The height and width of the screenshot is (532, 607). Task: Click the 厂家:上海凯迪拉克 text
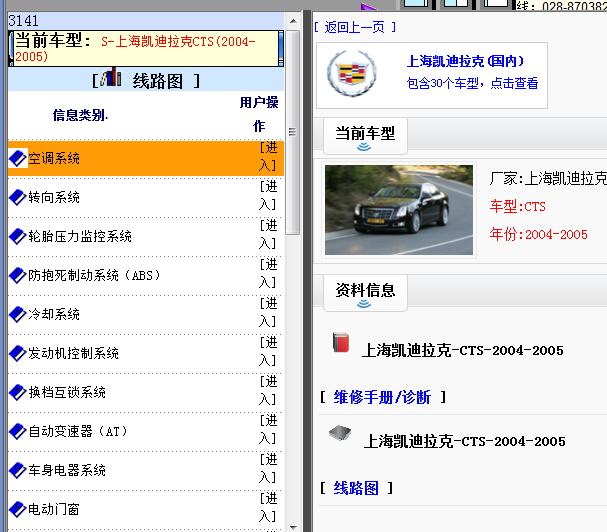coord(548,178)
